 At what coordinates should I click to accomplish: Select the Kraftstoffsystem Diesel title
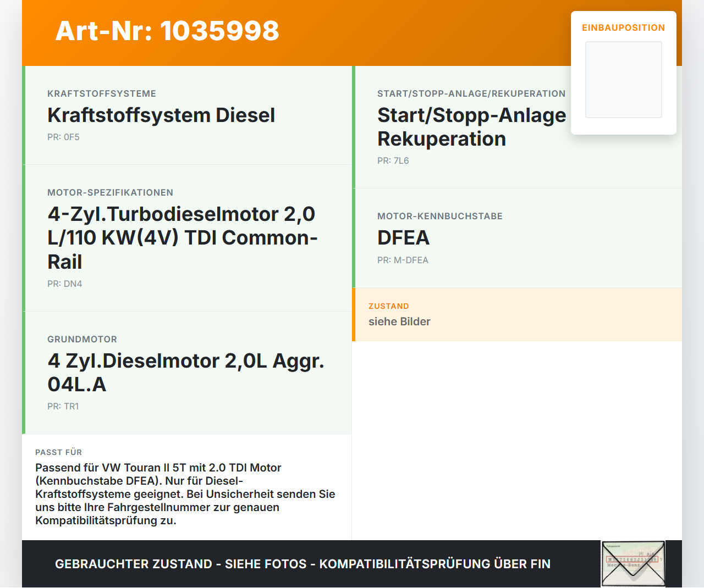tap(161, 115)
